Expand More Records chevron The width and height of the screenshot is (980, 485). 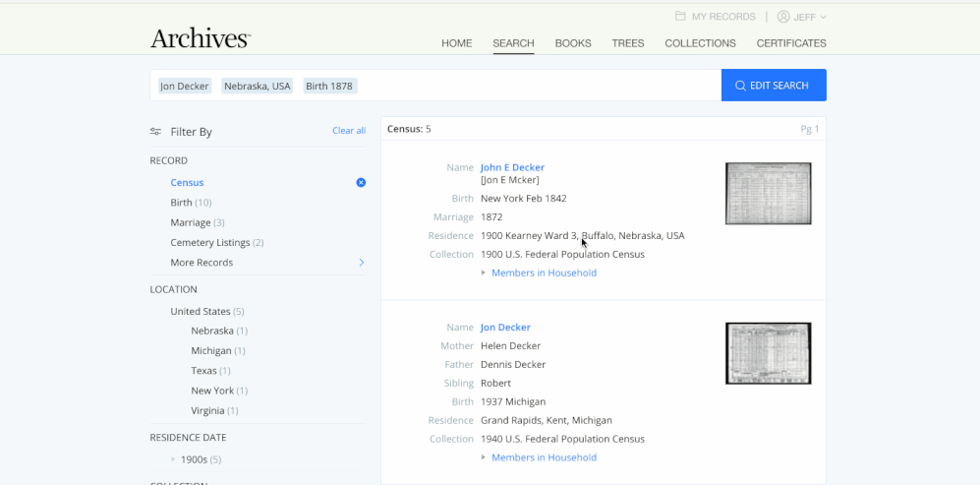click(362, 263)
